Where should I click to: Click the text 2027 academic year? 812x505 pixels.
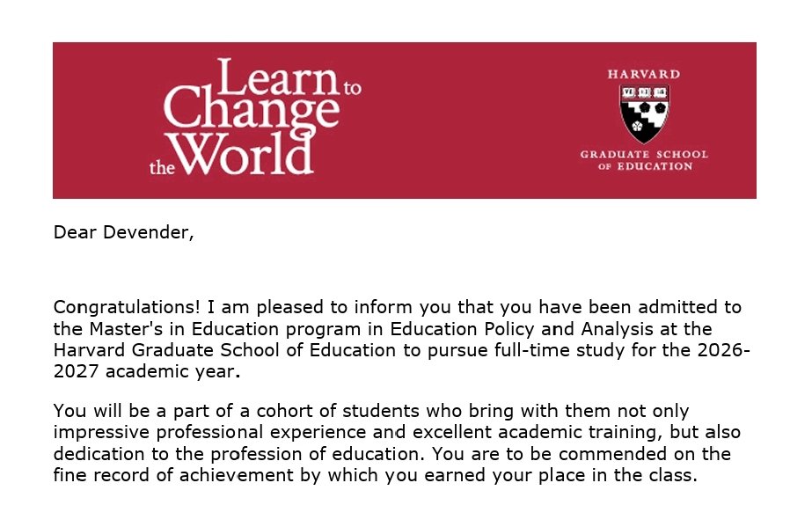(x=147, y=372)
